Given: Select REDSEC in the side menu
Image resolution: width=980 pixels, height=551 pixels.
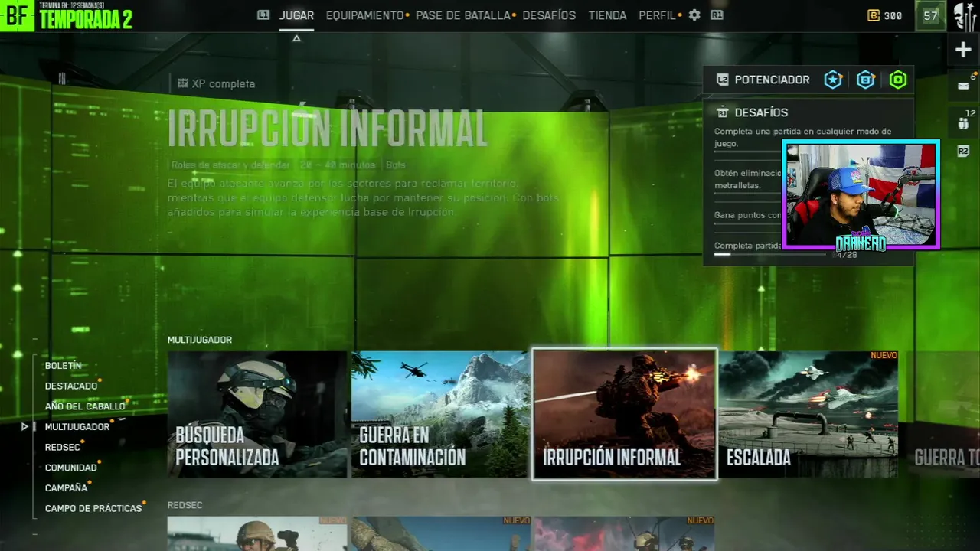Looking at the screenshot, I should coord(62,447).
